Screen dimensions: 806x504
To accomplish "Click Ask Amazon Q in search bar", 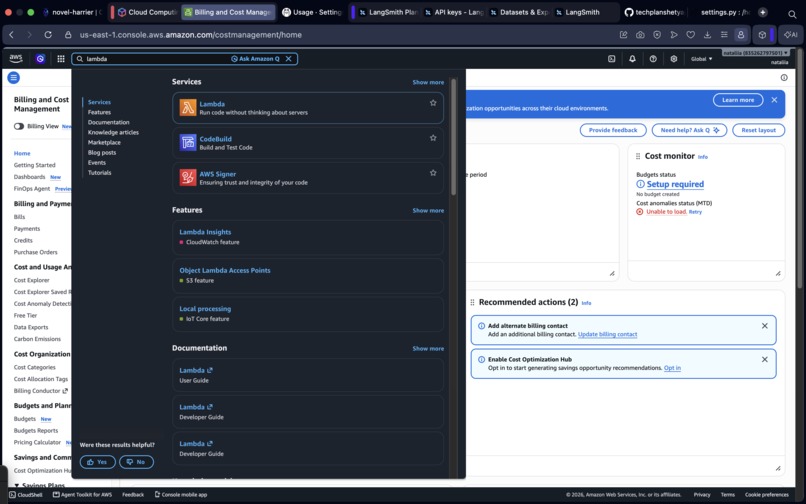I will click(255, 59).
